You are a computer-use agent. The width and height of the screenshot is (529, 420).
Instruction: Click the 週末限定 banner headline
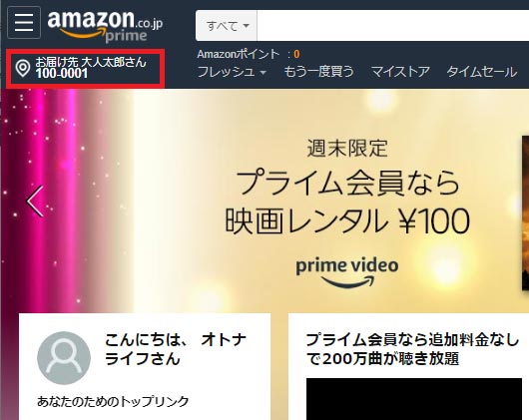coord(347,149)
